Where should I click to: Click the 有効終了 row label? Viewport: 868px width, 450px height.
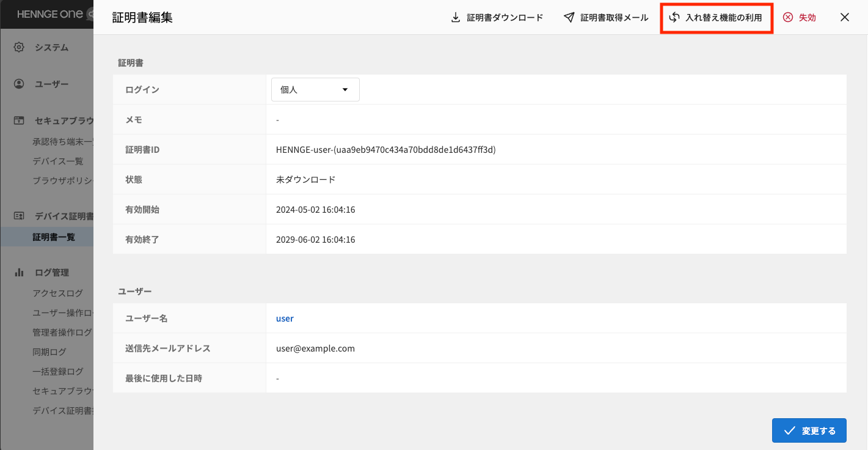point(142,240)
